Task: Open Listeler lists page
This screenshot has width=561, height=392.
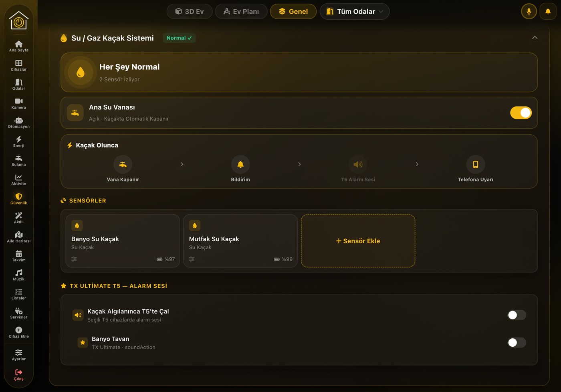Action: pos(18,294)
